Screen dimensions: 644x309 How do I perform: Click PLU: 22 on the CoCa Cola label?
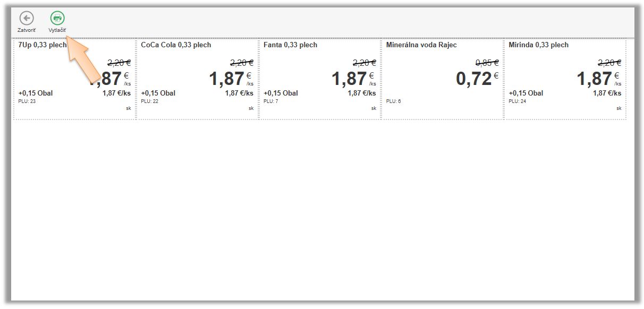(150, 101)
